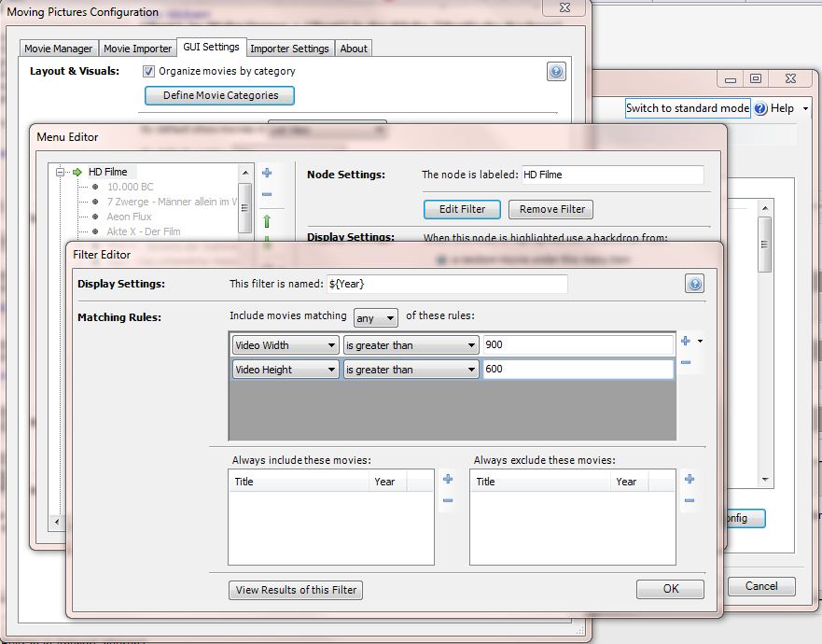Screen dimensions: 822x644
Task: Switch to Movie Importer tab
Action: tap(137, 49)
